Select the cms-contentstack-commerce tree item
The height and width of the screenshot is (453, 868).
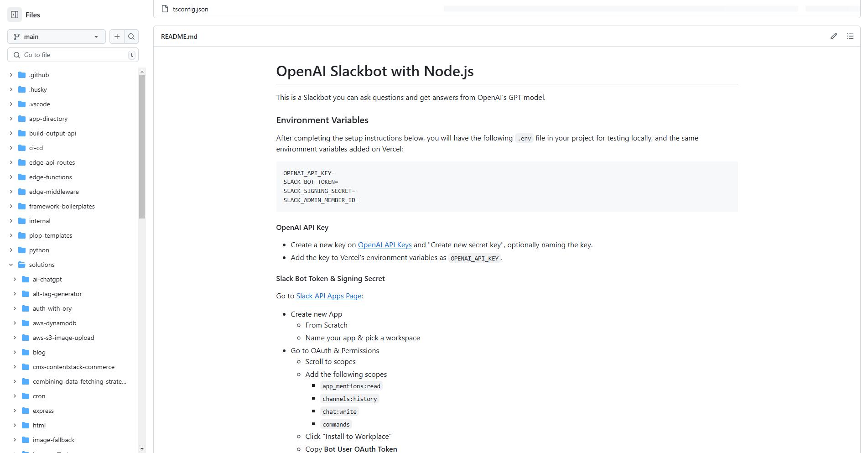point(73,367)
